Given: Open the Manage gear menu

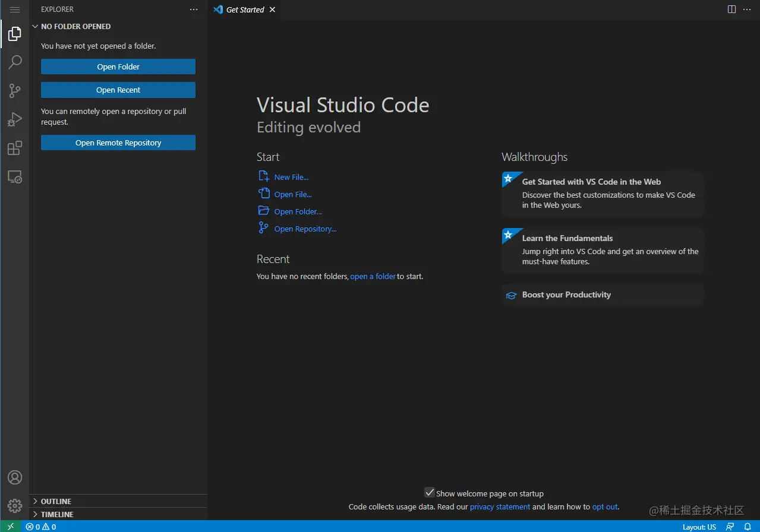Looking at the screenshot, I should pyautogui.click(x=15, y=506).
